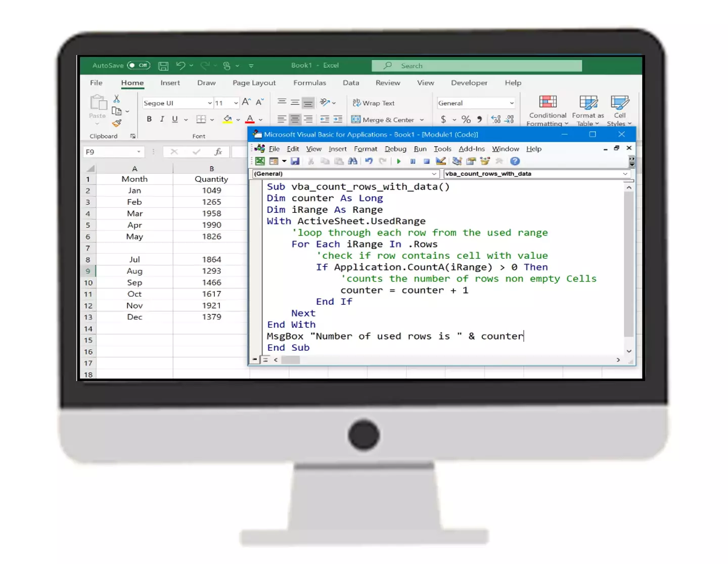Image resolution: width=728 pixels, height=564 pixels.
Task: Open VBA help with the blue question mark
Action: click(515, 161)
